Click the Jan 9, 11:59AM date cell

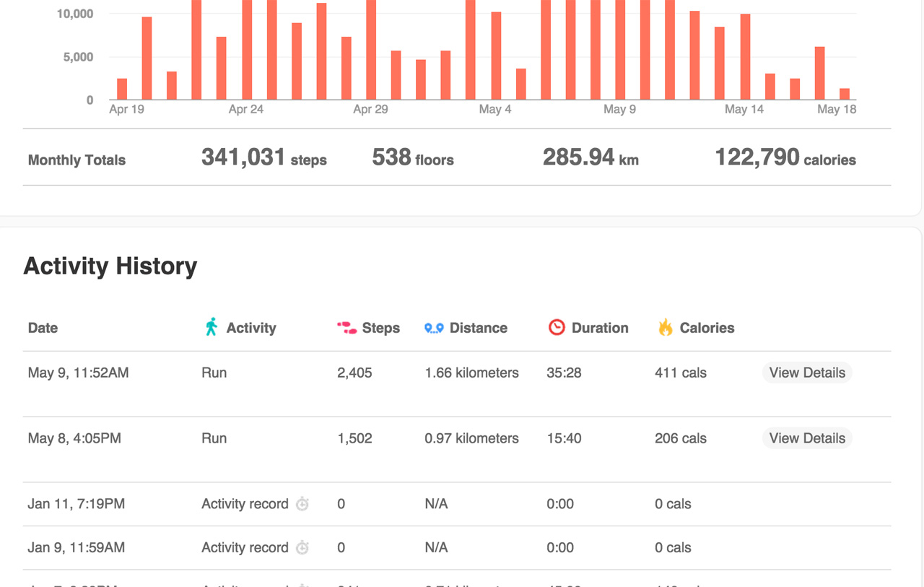(77, 548)
